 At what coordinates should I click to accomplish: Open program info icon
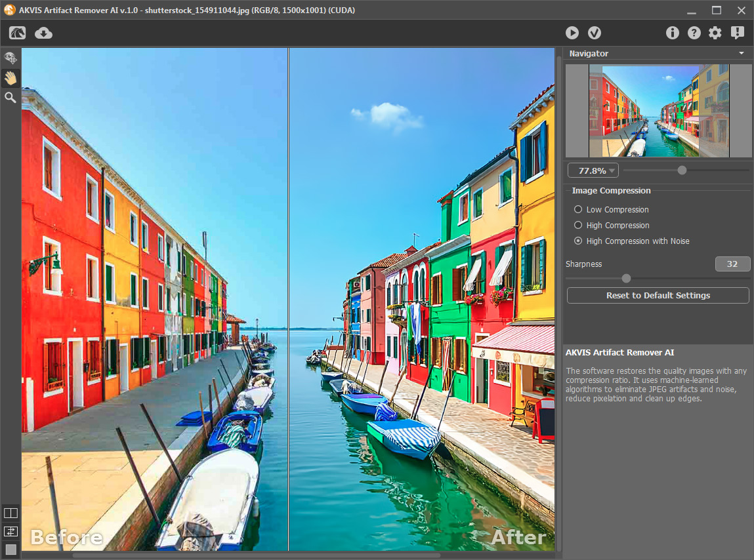point(672,33)
